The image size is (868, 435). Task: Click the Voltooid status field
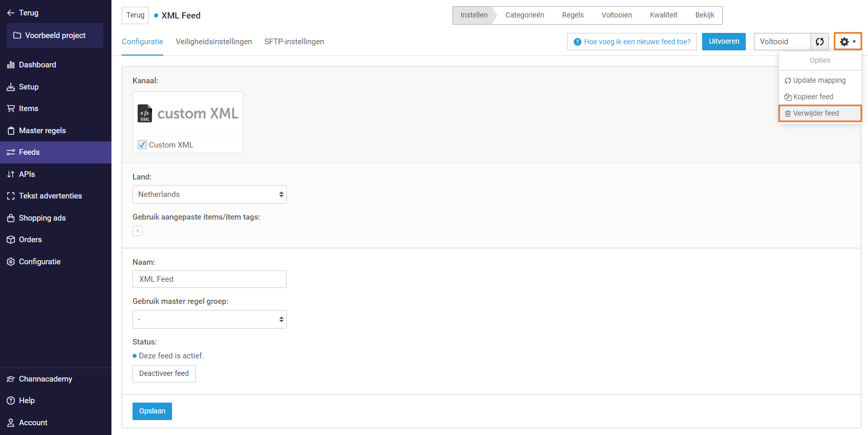coord(782,42)
